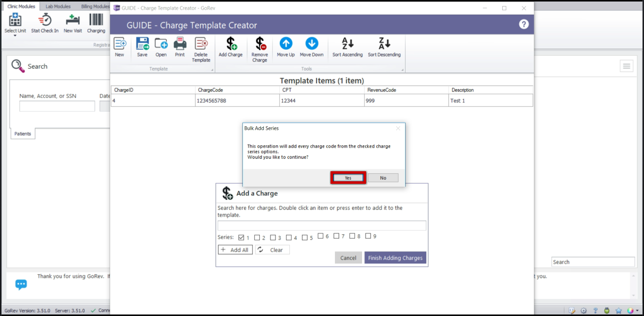644x316 pixels.
Task: Expand the Tools group launcher arrow
Action: coord(402,70)
